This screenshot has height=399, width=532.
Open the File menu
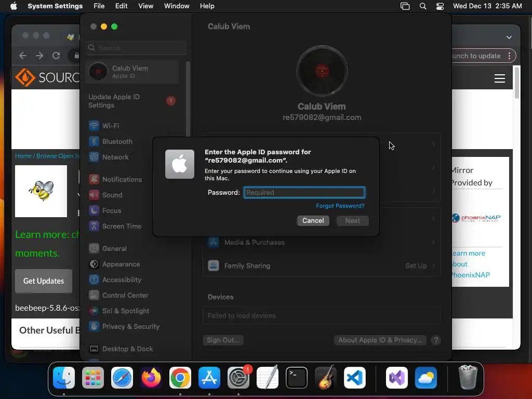tap(99, 6)
